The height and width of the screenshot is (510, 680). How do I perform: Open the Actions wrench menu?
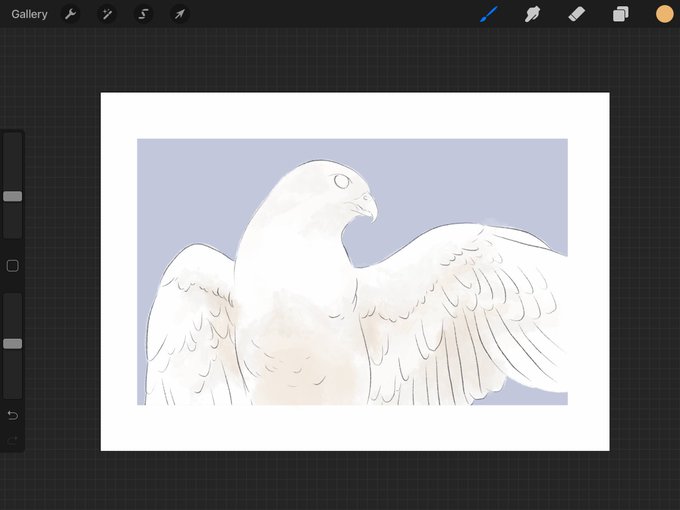pos(71,14)
